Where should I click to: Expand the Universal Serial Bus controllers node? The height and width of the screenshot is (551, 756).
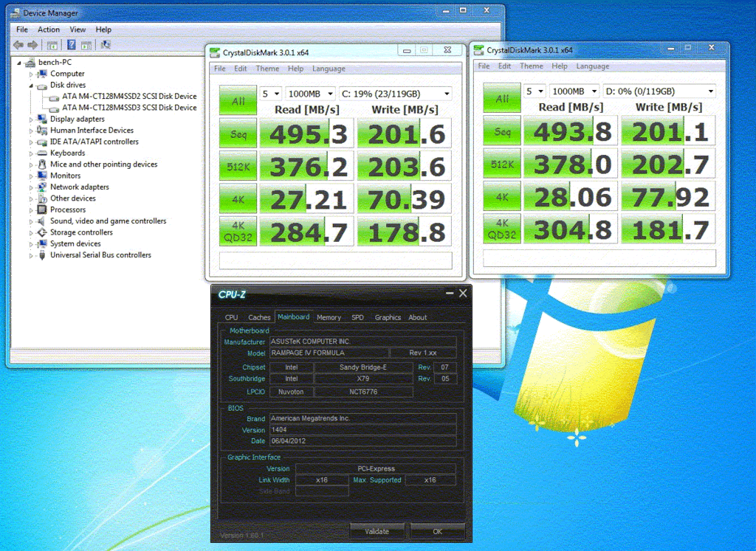point(31,256)
